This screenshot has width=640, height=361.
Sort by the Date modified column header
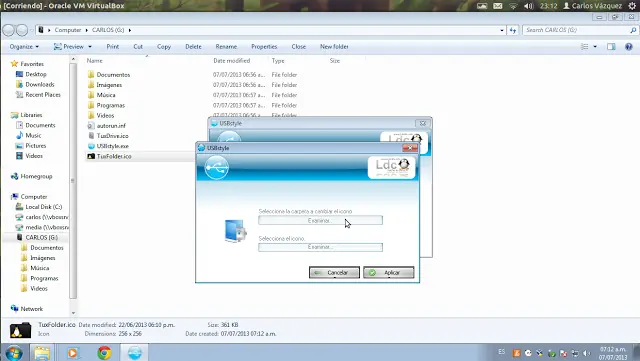pyautogui.click(x=231, y=60)
